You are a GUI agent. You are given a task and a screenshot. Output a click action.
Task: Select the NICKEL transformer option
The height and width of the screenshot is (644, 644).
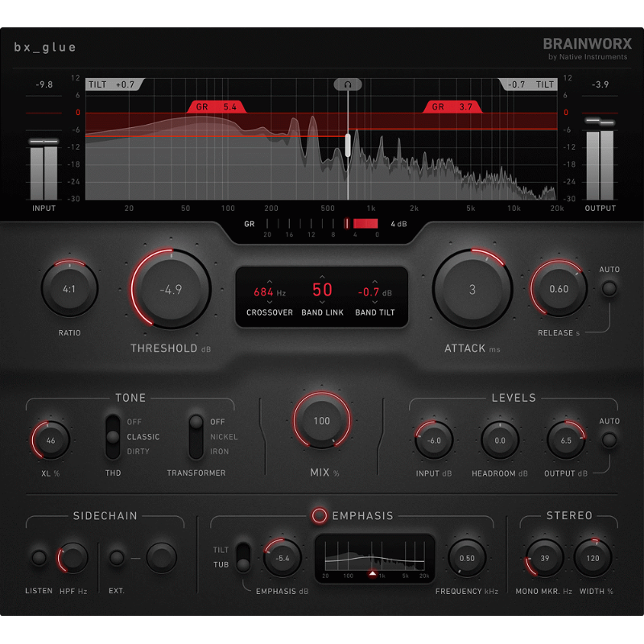[224, 436]
